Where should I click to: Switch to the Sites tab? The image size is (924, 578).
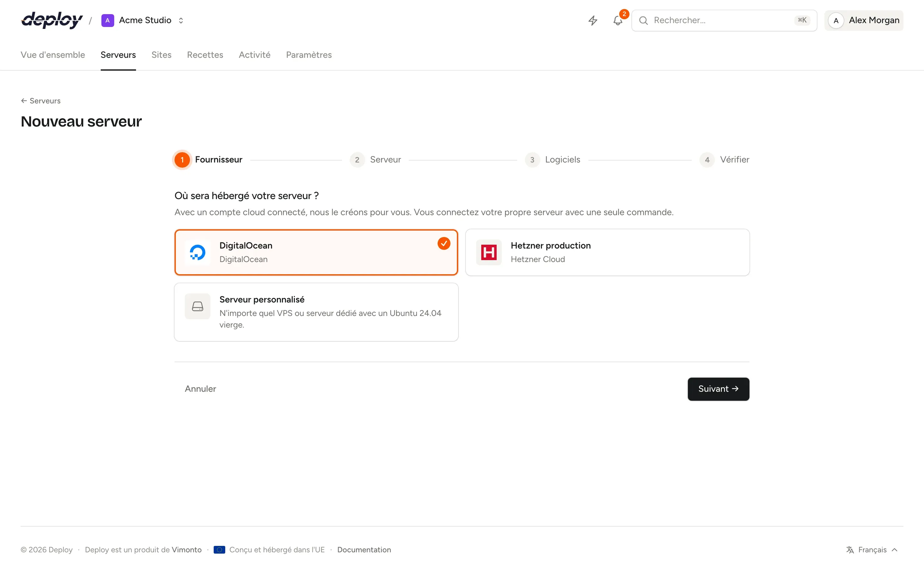pos(161,55)
